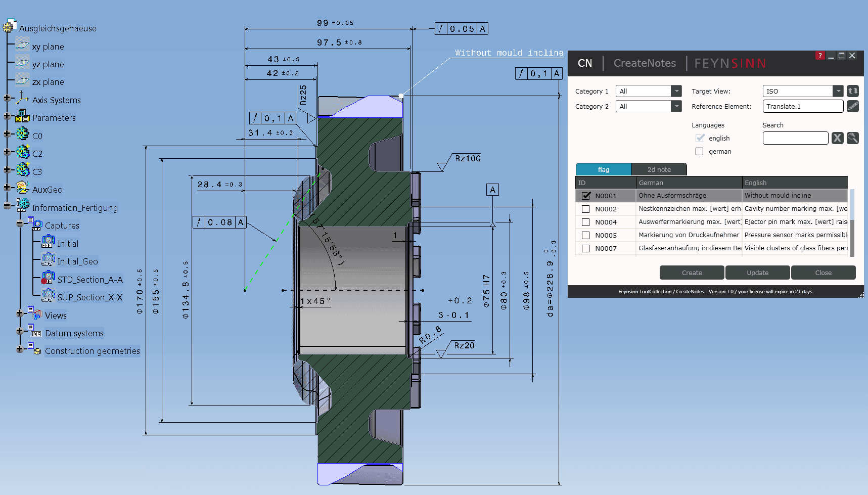Click the AuxGeo geometrical set icon
This screenshot has height=495, width=868.
pyautogui.click(x=22, y=189)
